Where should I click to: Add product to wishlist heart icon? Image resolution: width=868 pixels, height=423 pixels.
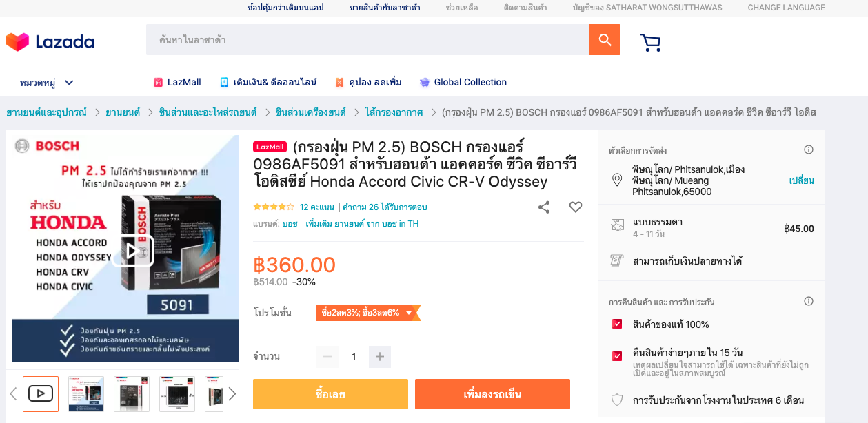coord(576,207)
